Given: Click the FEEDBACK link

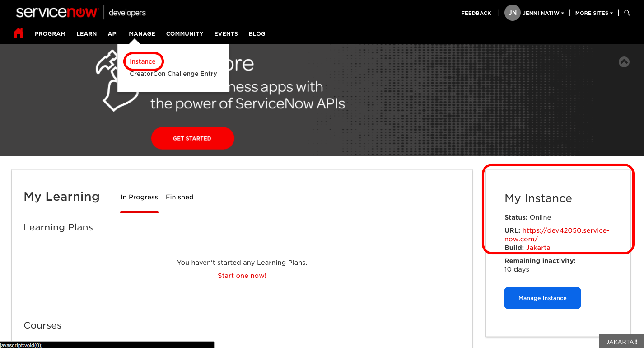Looking at the screenshot, I should [476, 13].
